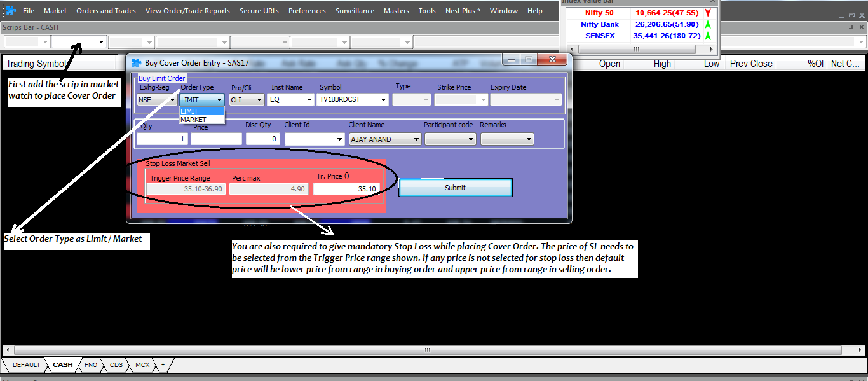The height and width of the screenshot is (381, 868).
Task: Add a new market watch tab
Action: 163,365
